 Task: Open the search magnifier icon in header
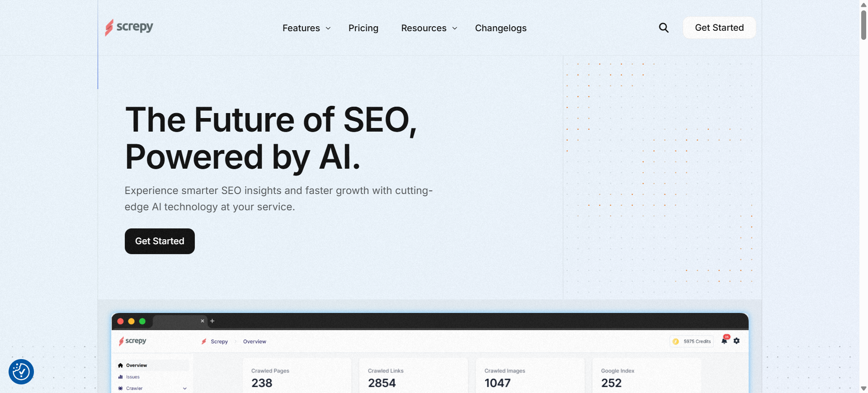point(664,28)
